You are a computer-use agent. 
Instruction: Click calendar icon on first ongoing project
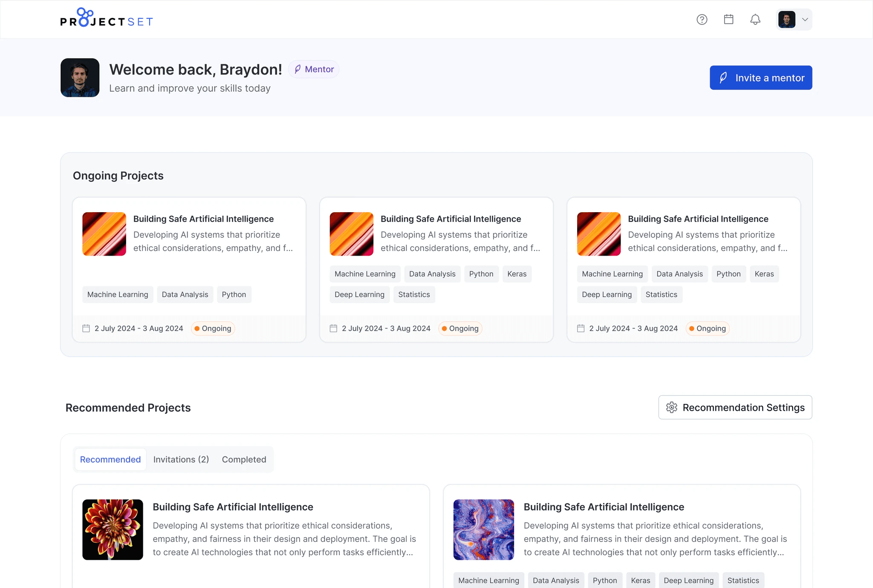tap(86, 328)
